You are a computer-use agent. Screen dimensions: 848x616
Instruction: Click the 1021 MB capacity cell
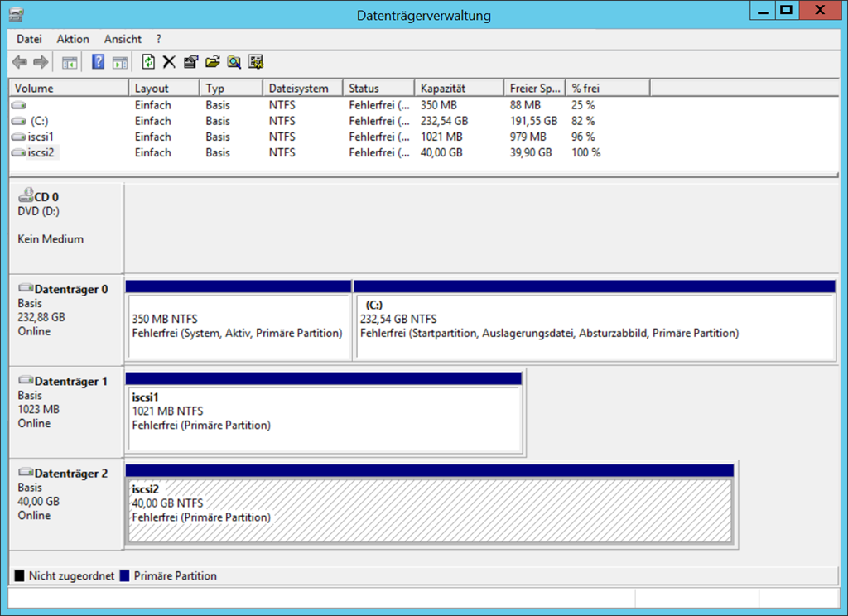pyautogui.click(x=441, y=137)
